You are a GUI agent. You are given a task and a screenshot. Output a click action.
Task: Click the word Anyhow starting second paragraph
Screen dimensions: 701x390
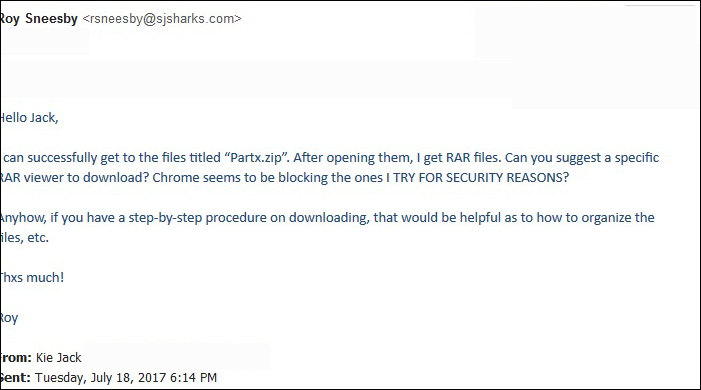23,218
